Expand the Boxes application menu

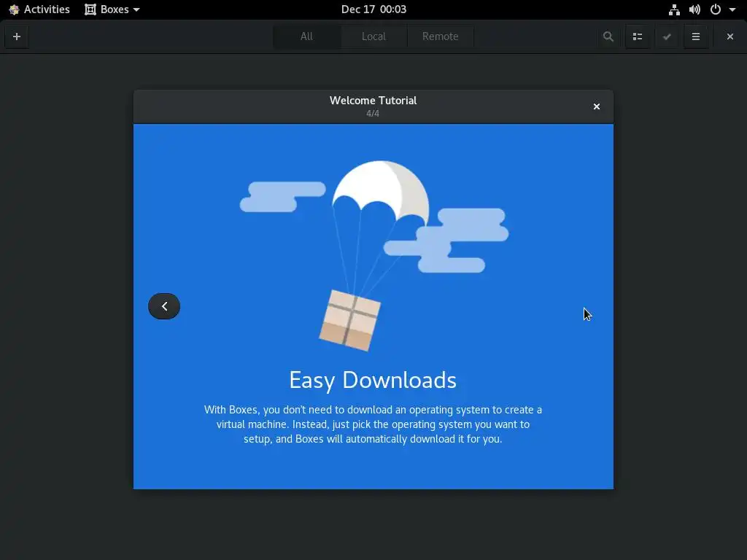point(112,9)
